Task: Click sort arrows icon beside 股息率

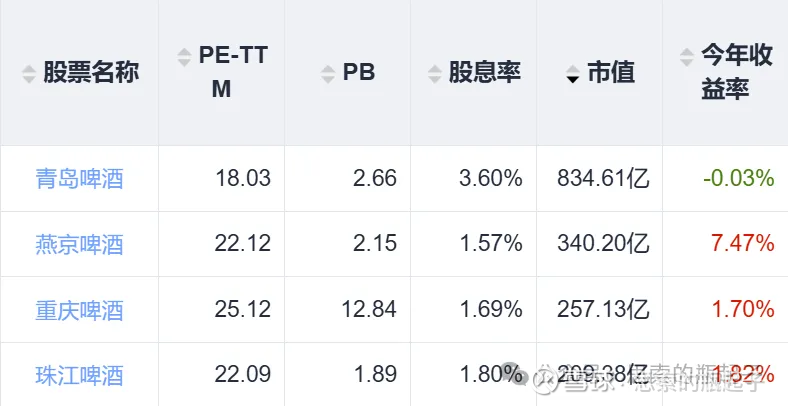Action: click(x=434, y=73)
